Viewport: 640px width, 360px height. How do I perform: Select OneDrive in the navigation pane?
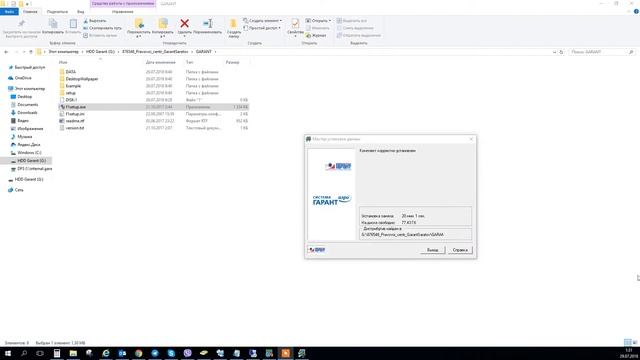(23, 78)
